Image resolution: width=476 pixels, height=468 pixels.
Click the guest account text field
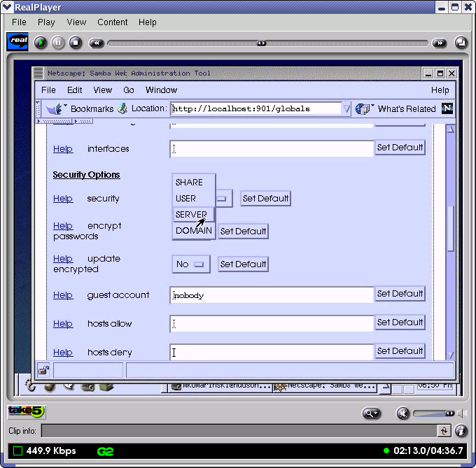[272, 295]
